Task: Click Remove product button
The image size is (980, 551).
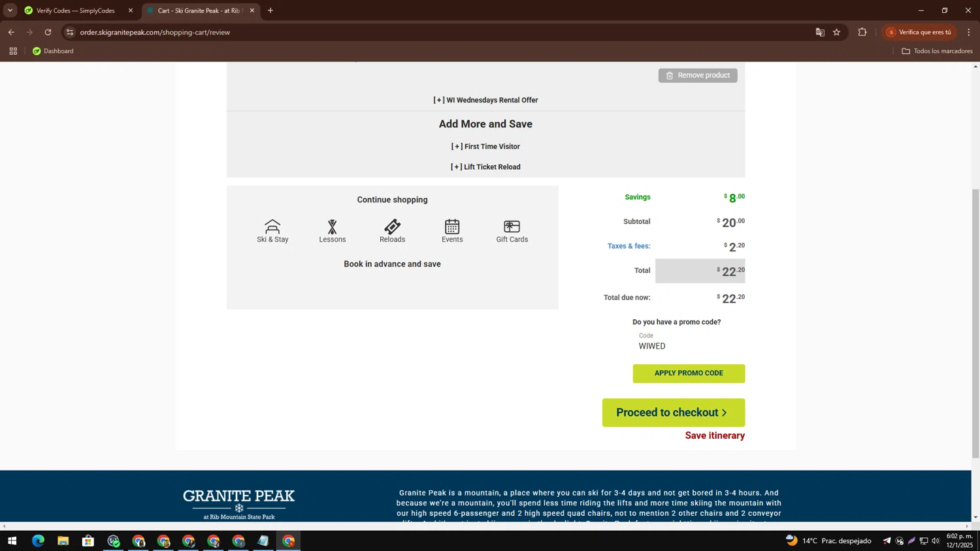Action: [x=698, y=76]
